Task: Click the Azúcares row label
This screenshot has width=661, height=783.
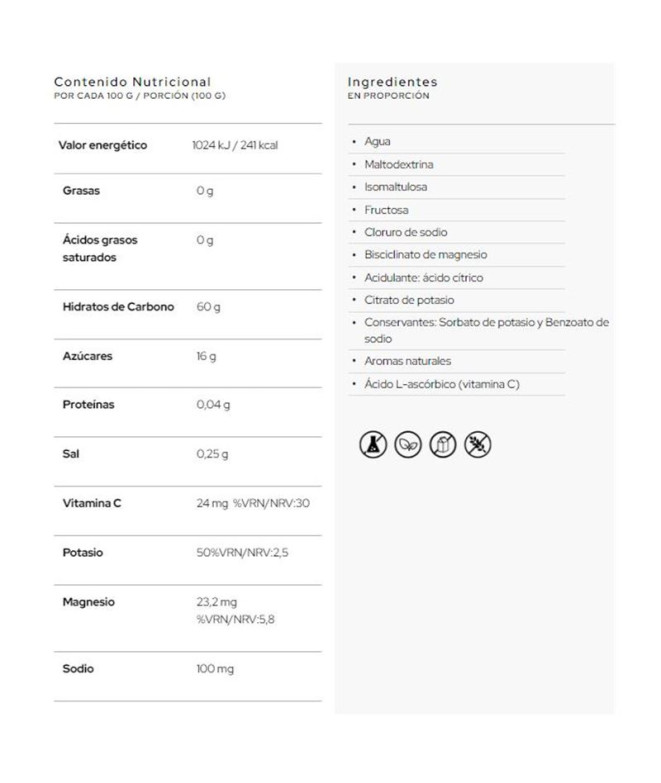Action: [x=88, y=356]
